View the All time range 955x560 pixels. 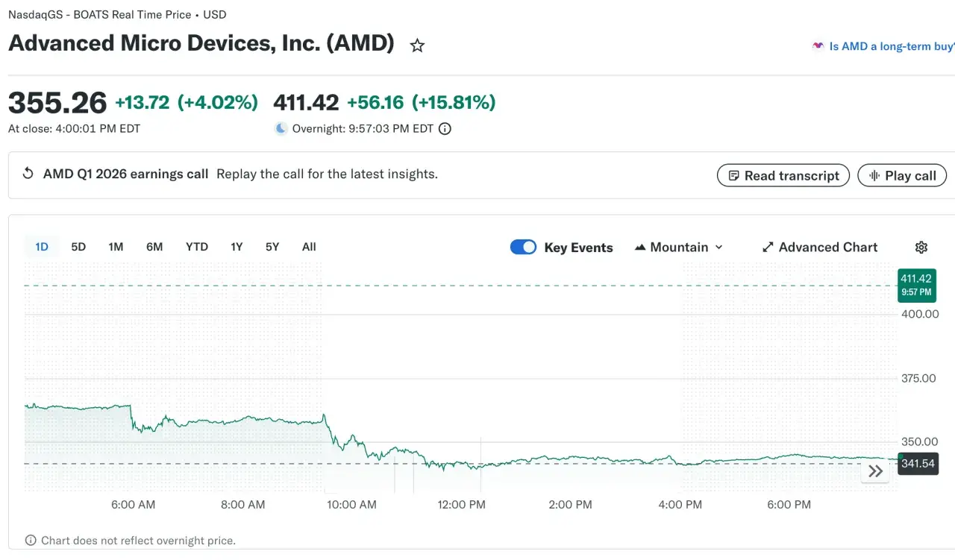pyautogui.click(x=309, y=247)
